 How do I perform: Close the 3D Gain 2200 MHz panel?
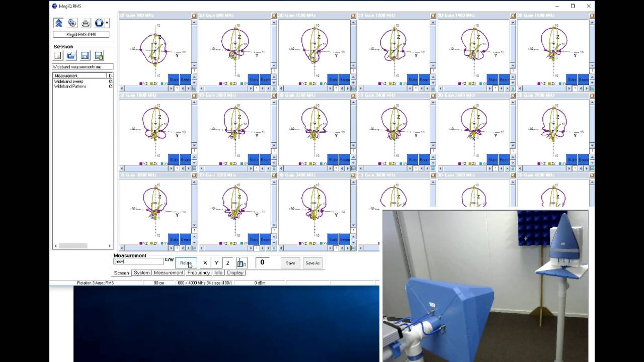(x=354, y=96)
